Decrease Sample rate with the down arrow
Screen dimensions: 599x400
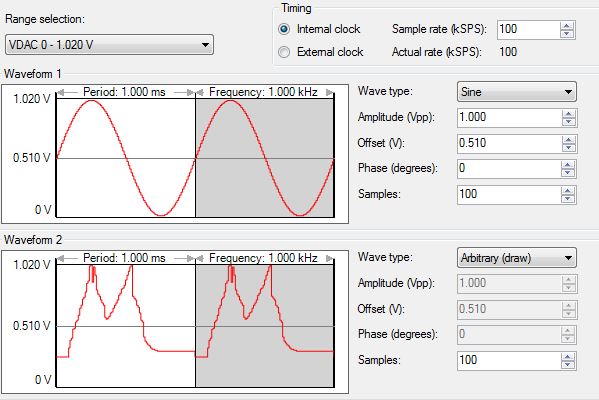tap(567, 34)
